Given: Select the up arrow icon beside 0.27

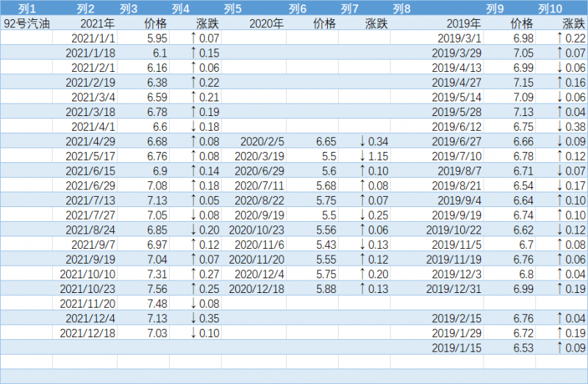Looking at the screenshot, I should [x=193, y=274].
